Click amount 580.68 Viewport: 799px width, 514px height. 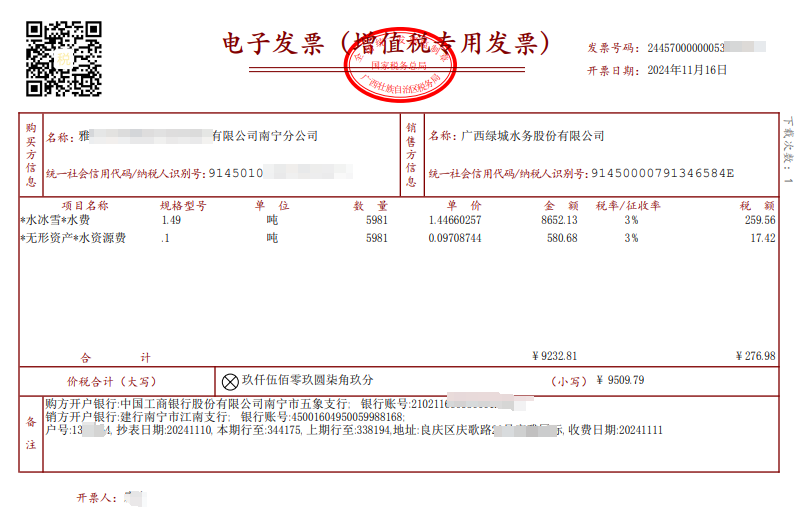coord(562,238)
